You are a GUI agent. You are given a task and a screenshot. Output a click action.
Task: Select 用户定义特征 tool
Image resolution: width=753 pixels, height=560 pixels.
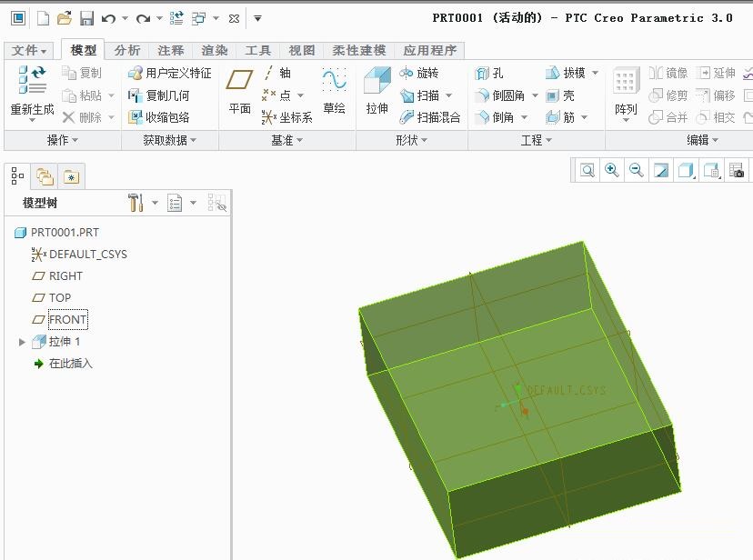point(169,73)
